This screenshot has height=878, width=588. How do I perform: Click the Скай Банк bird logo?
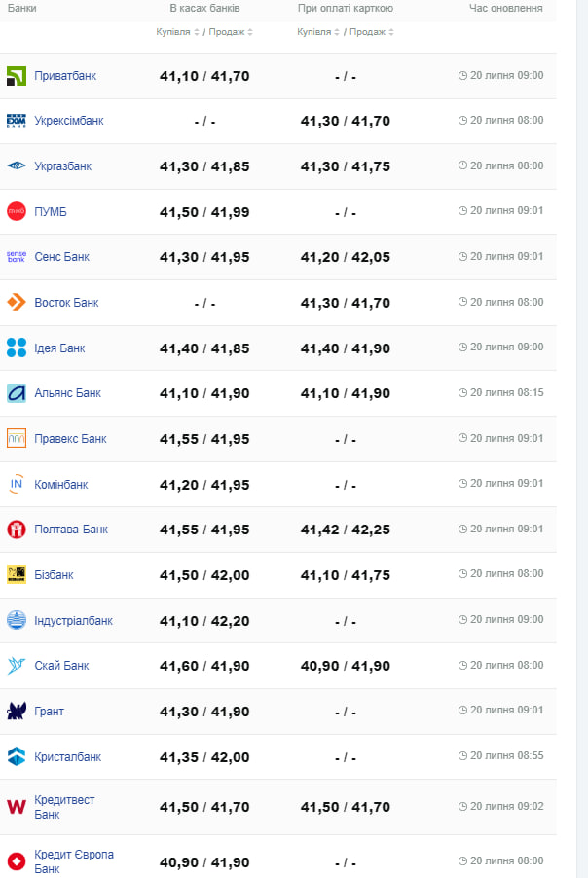pyautogui.click(x=17, y=666)
